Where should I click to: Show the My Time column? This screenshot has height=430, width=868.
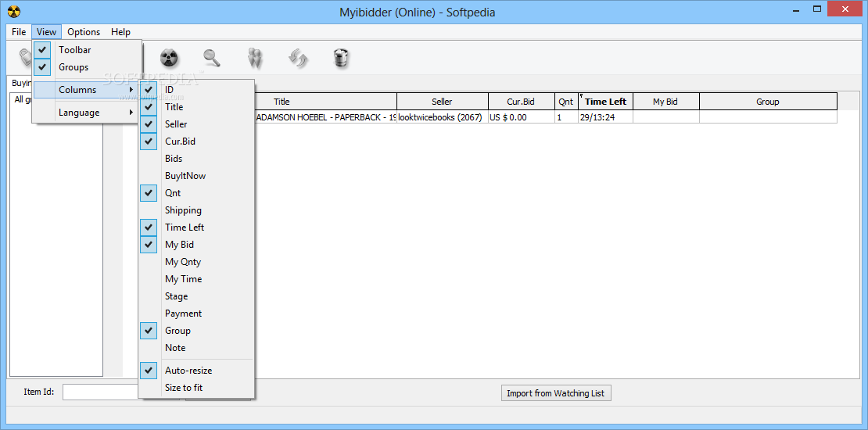196,279
